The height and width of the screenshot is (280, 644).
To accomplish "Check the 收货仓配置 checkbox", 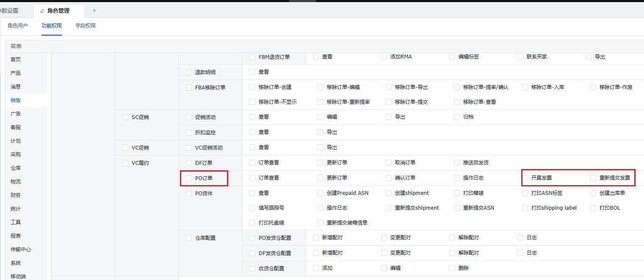I will click(x=252, y=269).
